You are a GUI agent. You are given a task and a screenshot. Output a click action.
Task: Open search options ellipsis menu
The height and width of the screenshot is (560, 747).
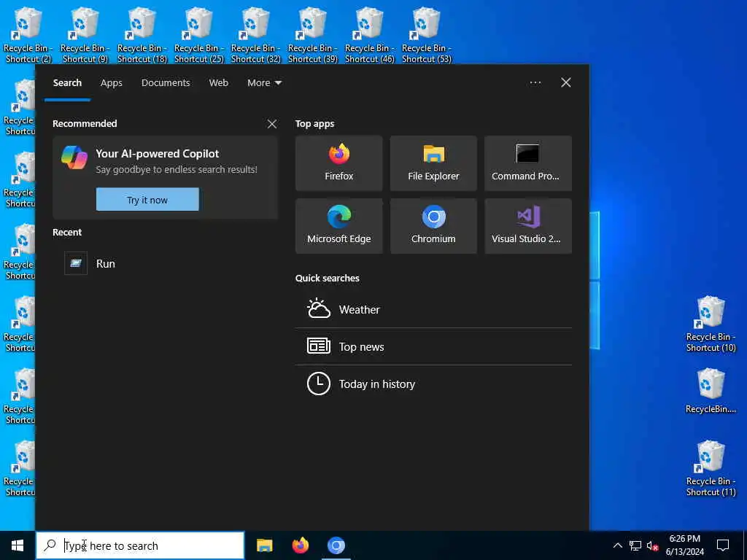535,83
